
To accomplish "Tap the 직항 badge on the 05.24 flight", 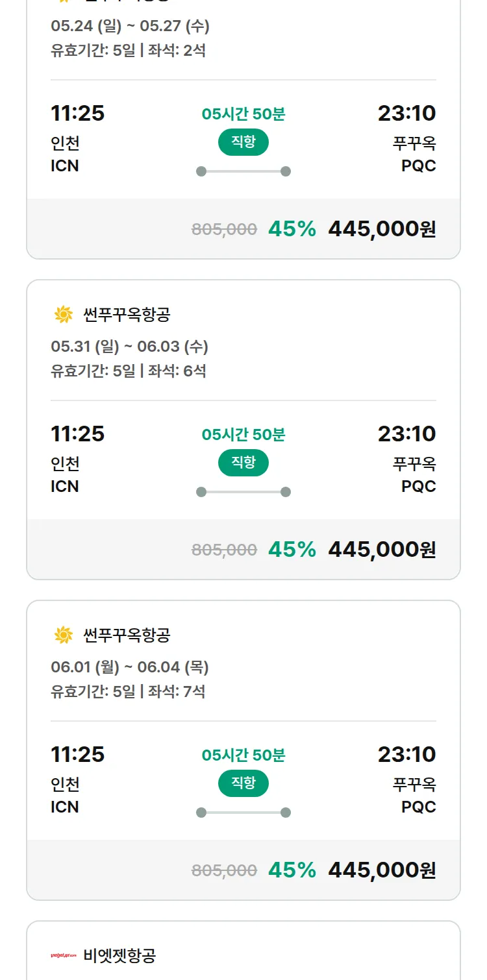I will (x=243, y=142).
